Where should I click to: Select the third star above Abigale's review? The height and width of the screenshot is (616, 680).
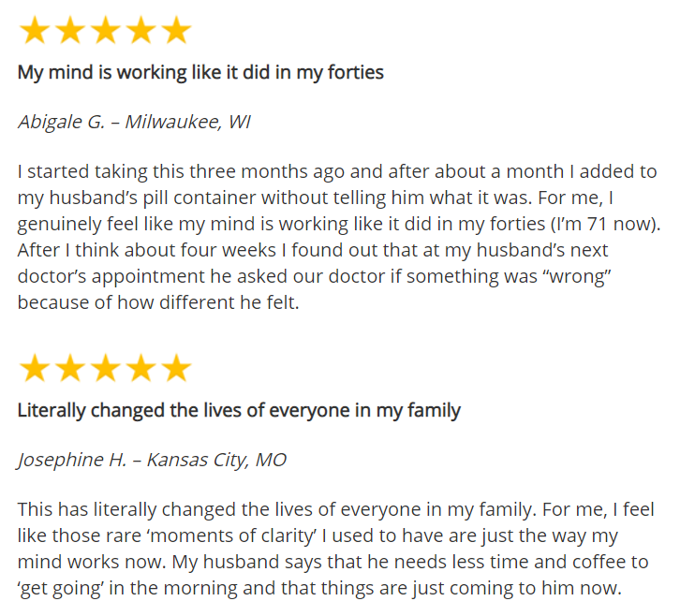click(105, 32)
